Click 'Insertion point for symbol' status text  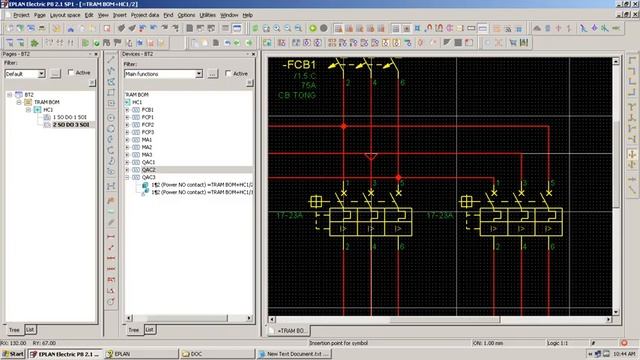pyautogui.click(x=339, y=343)
